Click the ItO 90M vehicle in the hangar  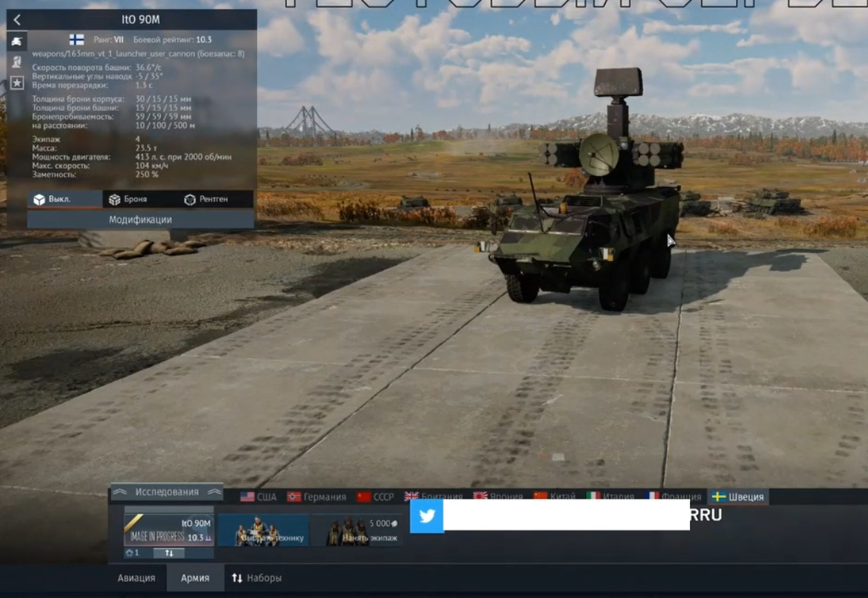(587, 221)
